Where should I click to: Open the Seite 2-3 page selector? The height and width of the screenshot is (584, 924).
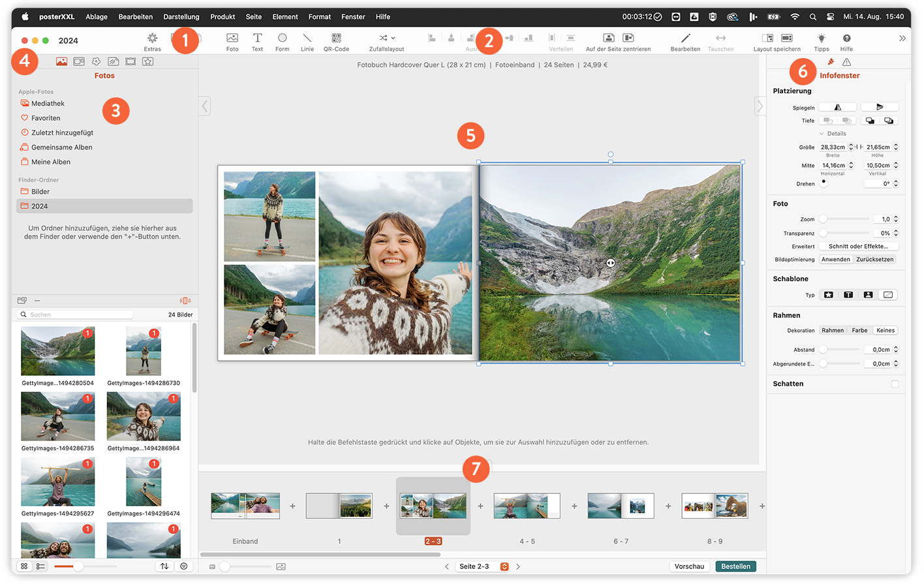pos(504,566)
